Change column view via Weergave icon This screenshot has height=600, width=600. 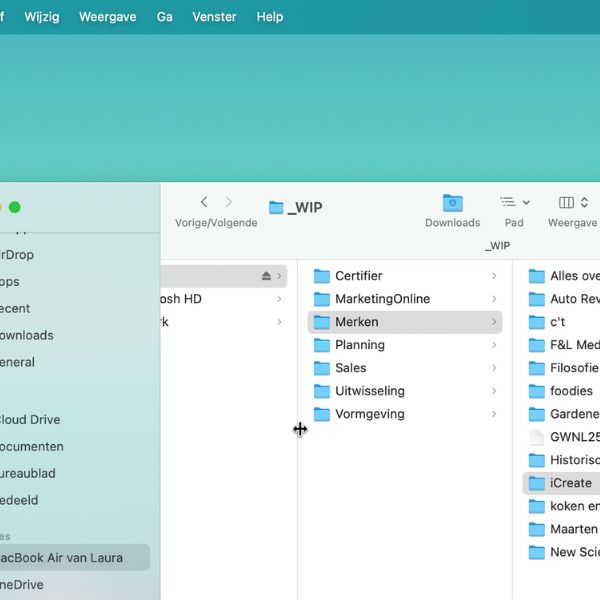(572, 203)
